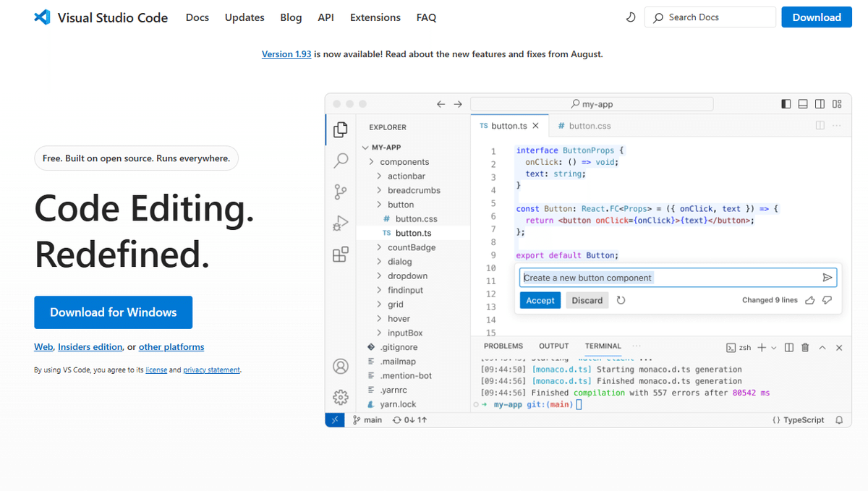The height and width of the screenshot is (491, 868).
Task: Click the Download for Windows button
Action: click(114, 312)
